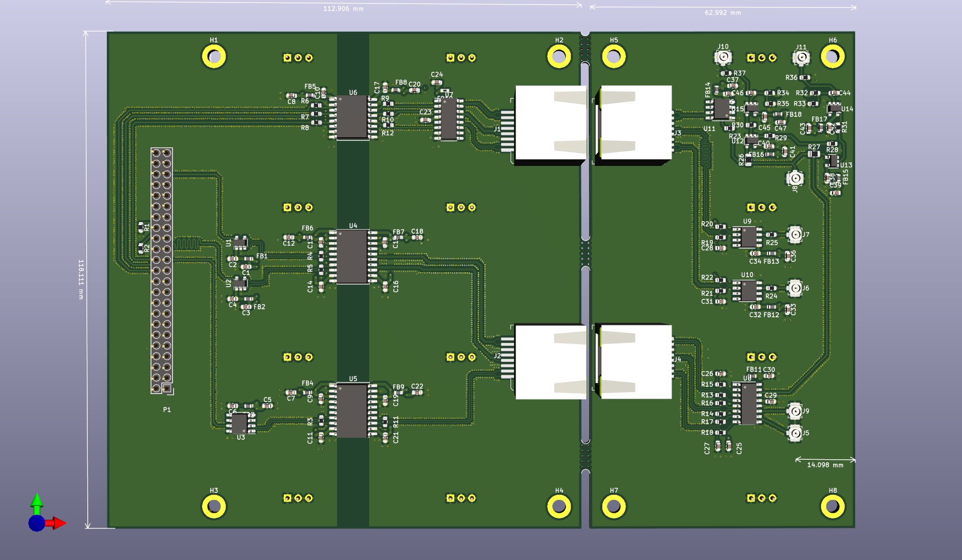Click the C22 capacitor

tap(417, 392)
